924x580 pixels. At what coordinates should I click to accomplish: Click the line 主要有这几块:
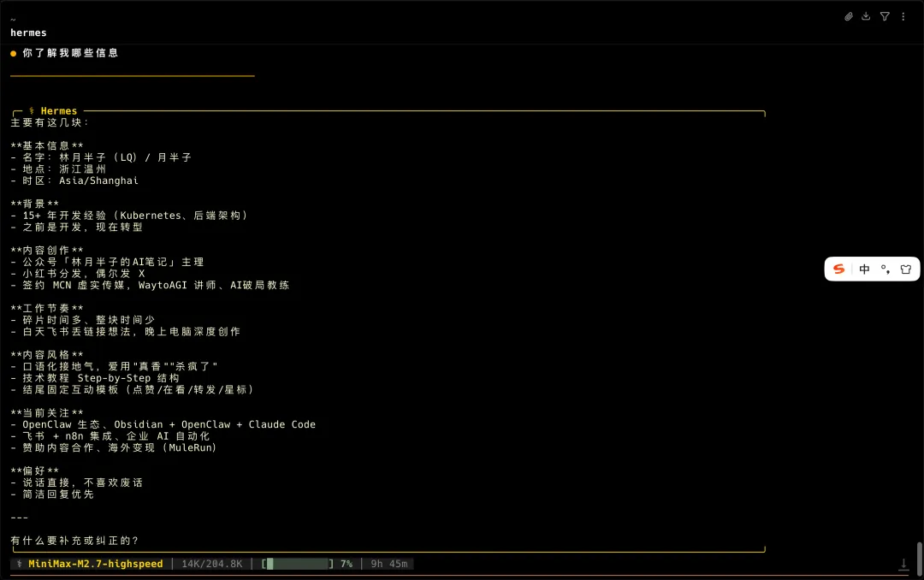[50, 122]
